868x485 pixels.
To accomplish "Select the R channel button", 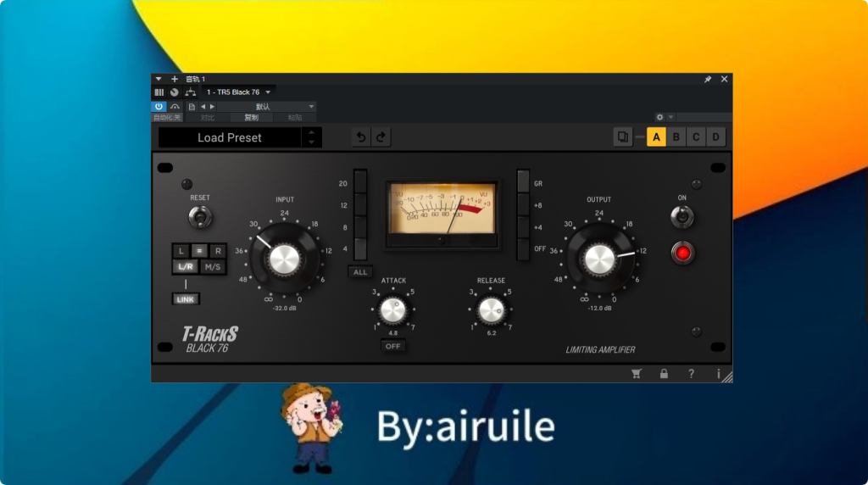I will pos(218,251).
